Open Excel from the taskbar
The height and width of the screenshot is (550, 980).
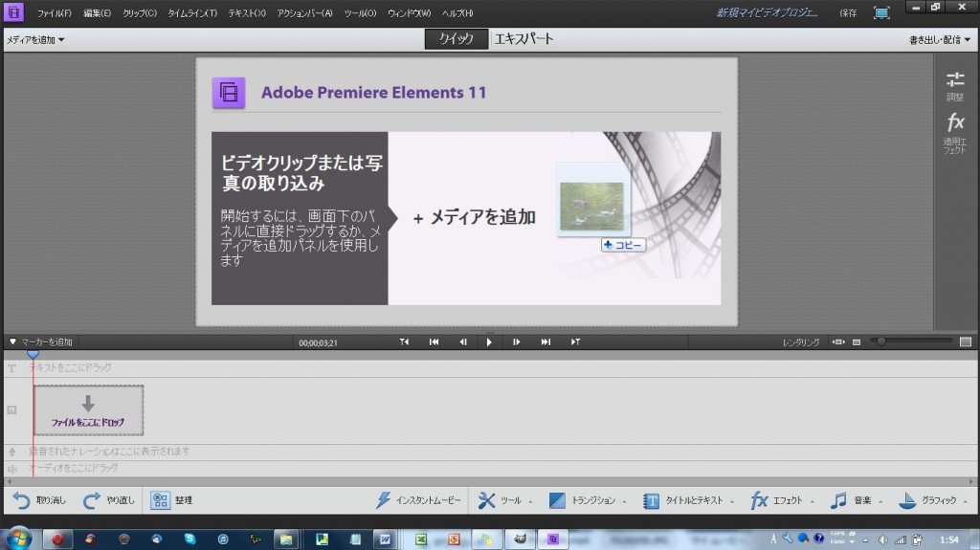pos(421,539)
